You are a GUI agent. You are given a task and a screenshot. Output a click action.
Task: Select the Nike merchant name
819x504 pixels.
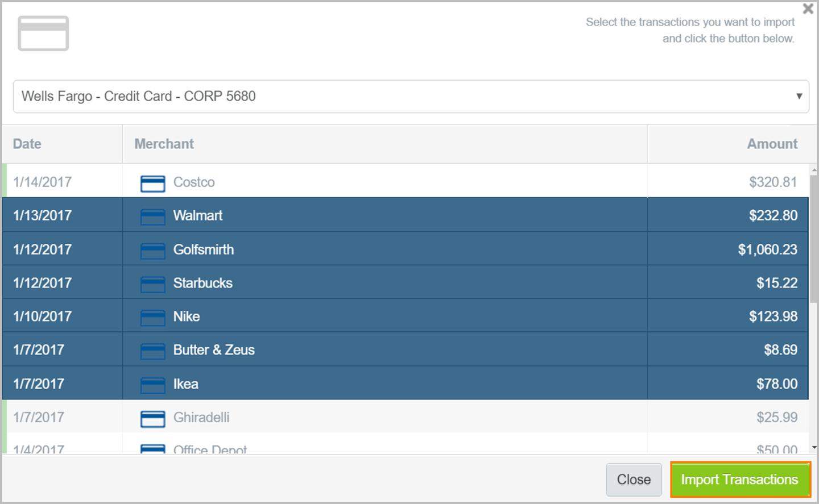187,316
